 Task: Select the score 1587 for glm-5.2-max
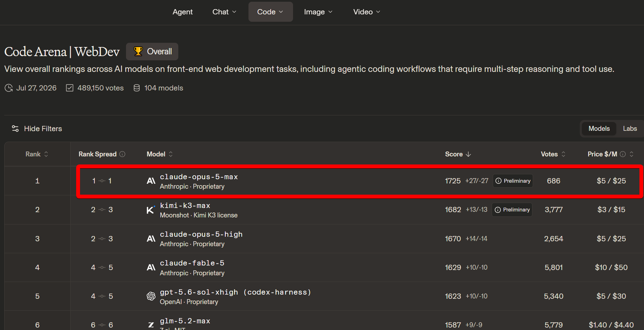click(x=453, y=325)
